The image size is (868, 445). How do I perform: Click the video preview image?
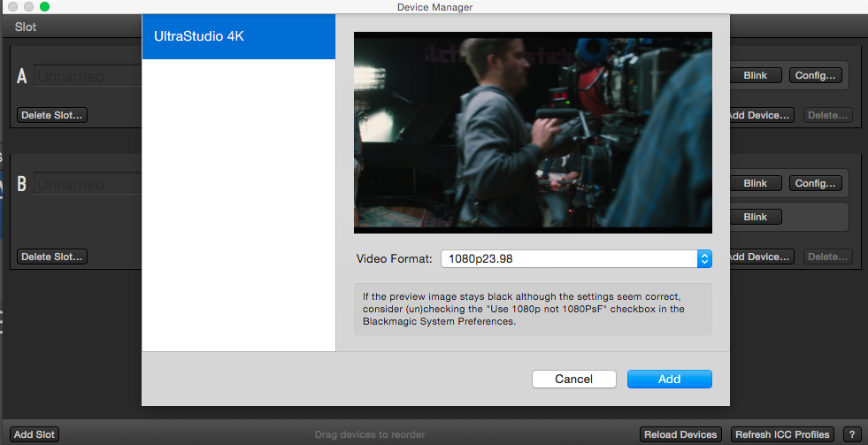[532, 133]
